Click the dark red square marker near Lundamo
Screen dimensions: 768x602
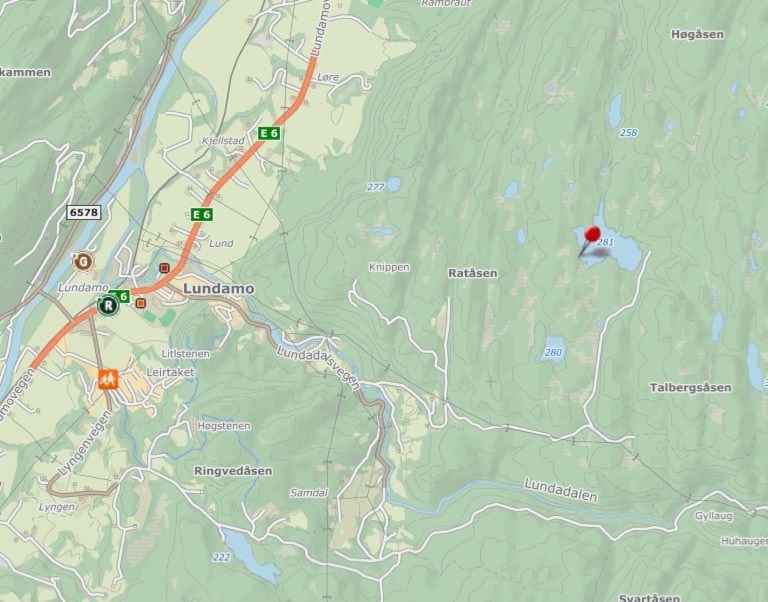point(165,268)
